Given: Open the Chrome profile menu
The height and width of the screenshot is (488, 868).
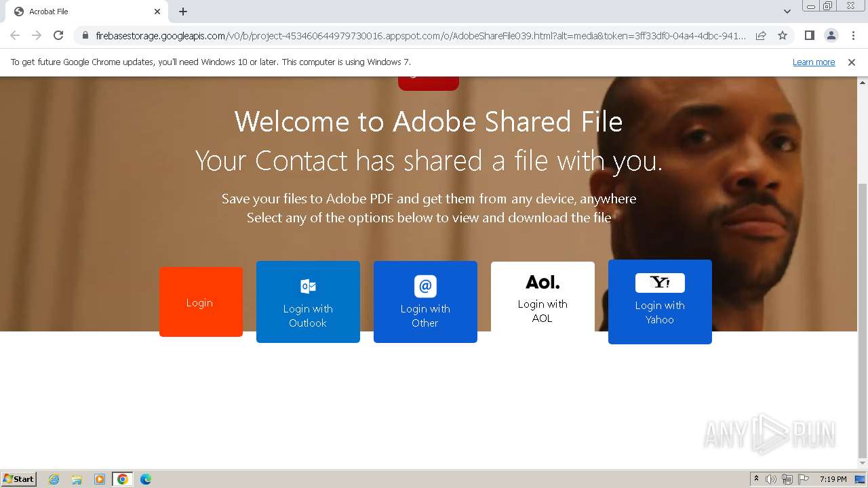Looking at the screenshot, I should (x=831, y=35).
